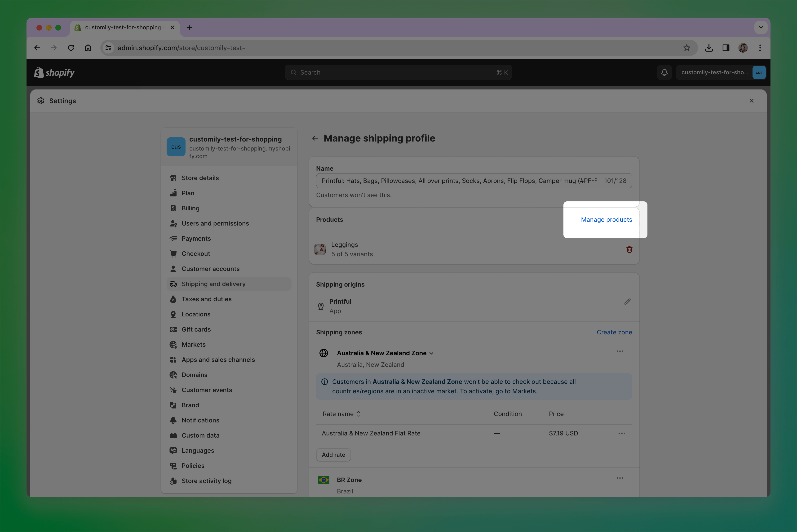This screenshot has width=797, height=532.
Task: Click Add rate button
Action: tap(333, 455)
